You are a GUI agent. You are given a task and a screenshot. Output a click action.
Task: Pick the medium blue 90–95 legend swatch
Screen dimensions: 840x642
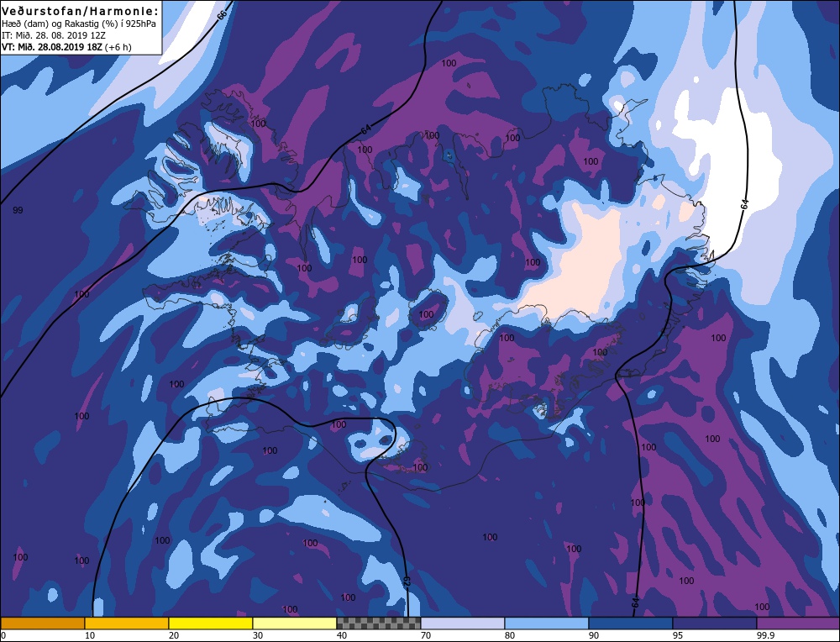(x=631, y=623)
